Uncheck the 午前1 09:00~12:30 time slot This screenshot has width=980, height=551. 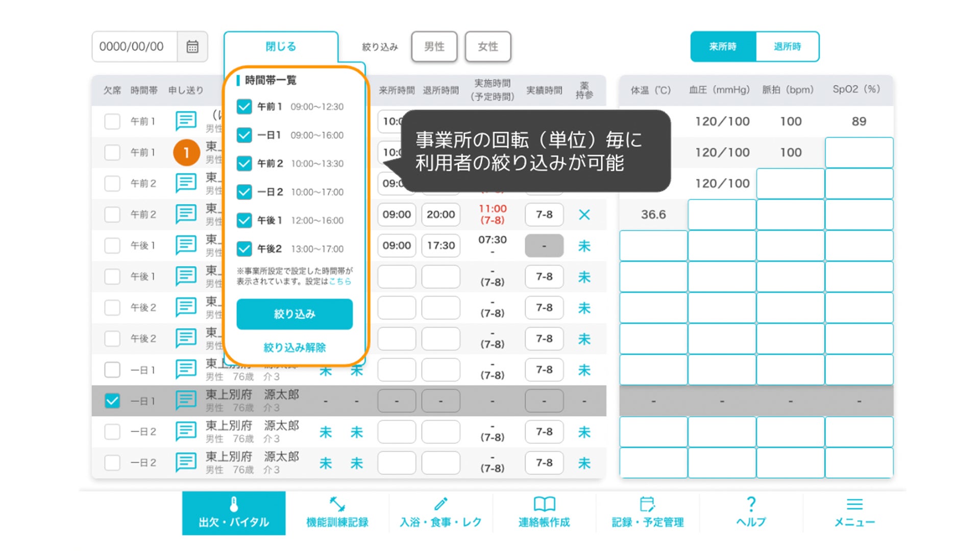click(x=244, y=107)
